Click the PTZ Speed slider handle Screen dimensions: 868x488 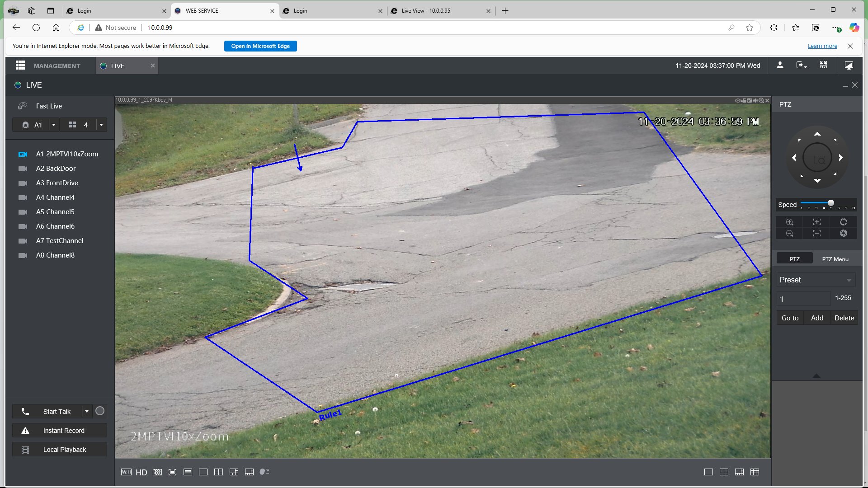tap(831, 203)
